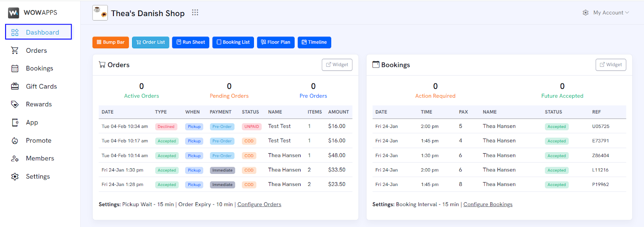The width and height of the screenshot is (644, 227).
Task: Open the apps grid dots icon
Action: [195, 12]
